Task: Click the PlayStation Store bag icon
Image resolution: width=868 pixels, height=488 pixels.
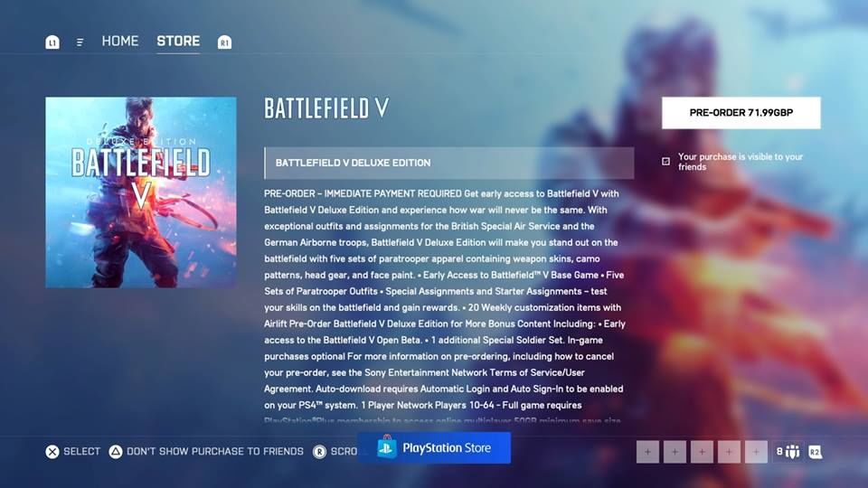Action: tap(386, 447)
